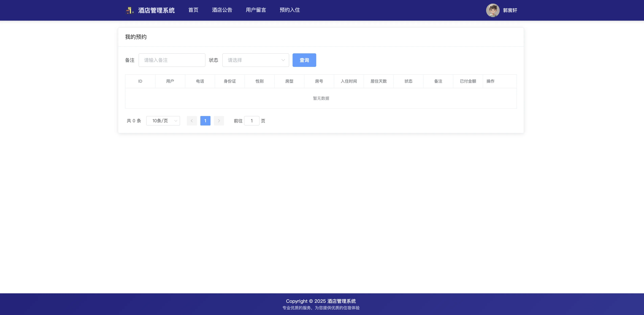Image resolution: width=644 pixels, height=315 pixels.
Task: Click username 郭宸轩 in header
Action: pos(510,10)
